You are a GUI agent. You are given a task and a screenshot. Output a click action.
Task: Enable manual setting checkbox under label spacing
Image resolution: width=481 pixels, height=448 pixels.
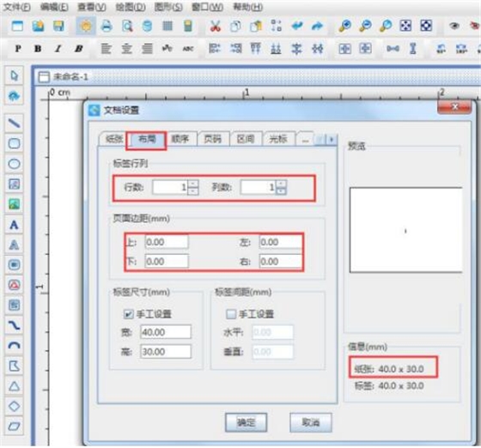230,314
